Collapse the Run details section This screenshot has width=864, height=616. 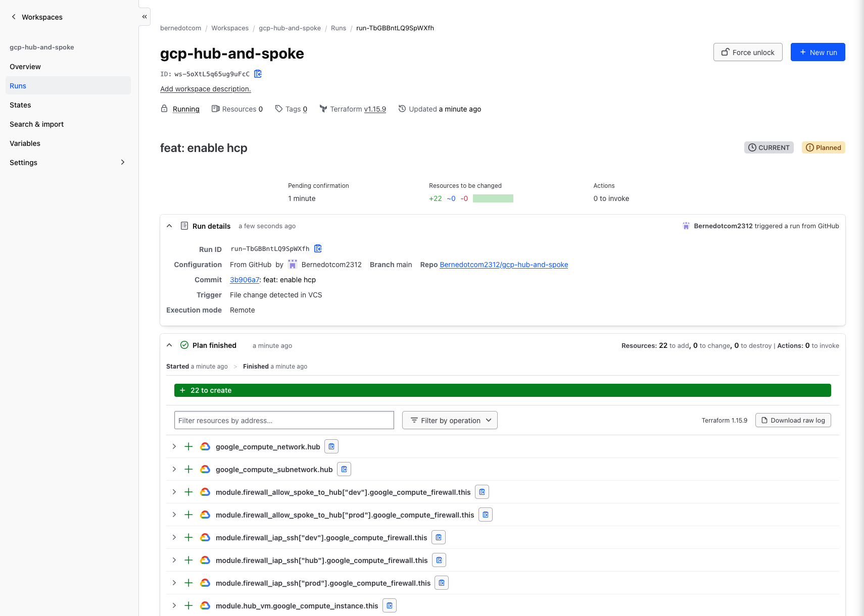tap(169, 226)
